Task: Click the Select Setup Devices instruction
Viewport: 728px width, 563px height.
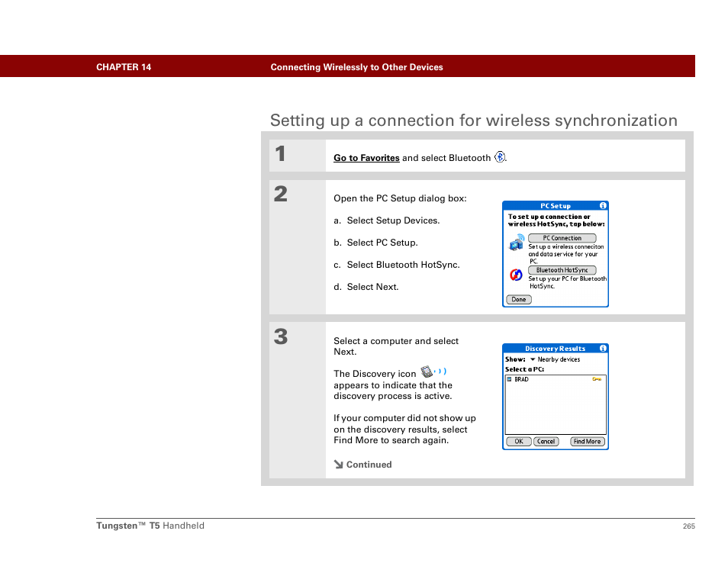Action: pos(387,220)
